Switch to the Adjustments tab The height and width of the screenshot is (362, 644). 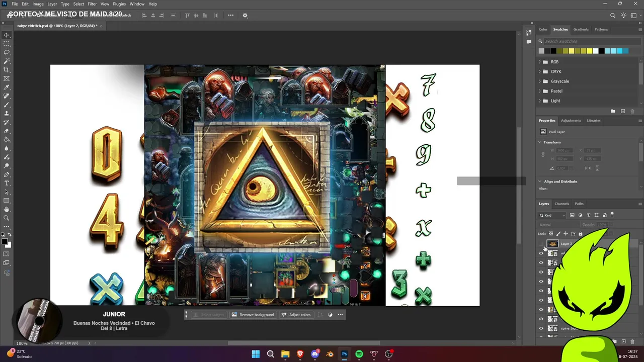[571, 121]
